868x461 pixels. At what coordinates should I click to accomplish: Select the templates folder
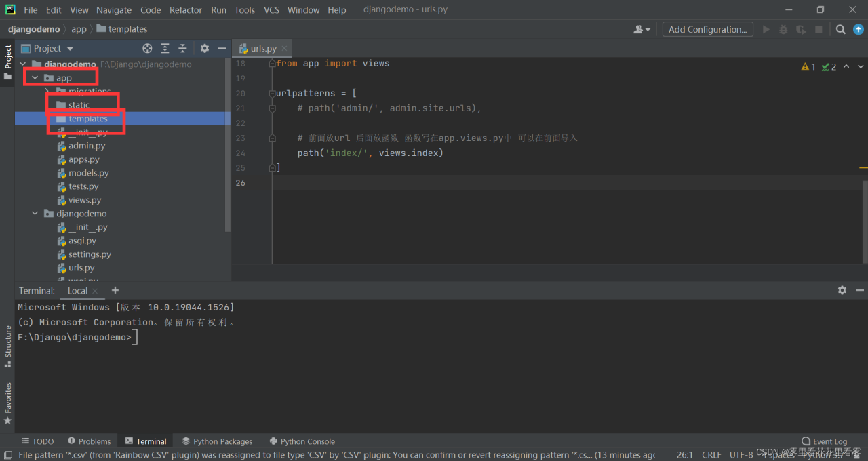tap(87, 119)
